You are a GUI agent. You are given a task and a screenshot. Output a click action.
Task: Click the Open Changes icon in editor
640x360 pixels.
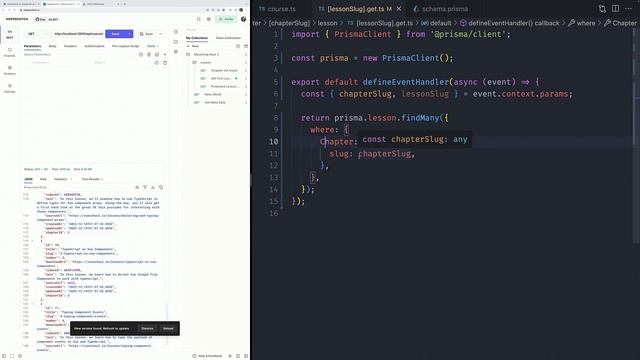[x=602, y=9]
